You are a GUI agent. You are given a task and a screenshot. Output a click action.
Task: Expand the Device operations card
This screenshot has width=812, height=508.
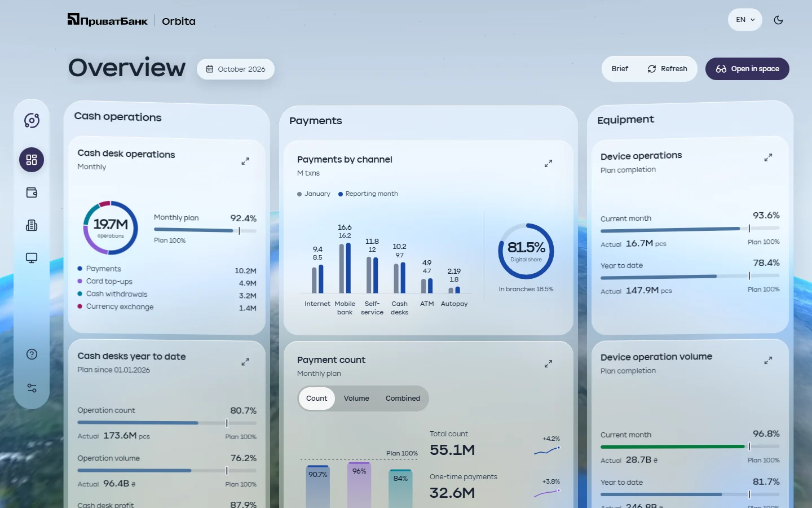[x=768, y=157]
